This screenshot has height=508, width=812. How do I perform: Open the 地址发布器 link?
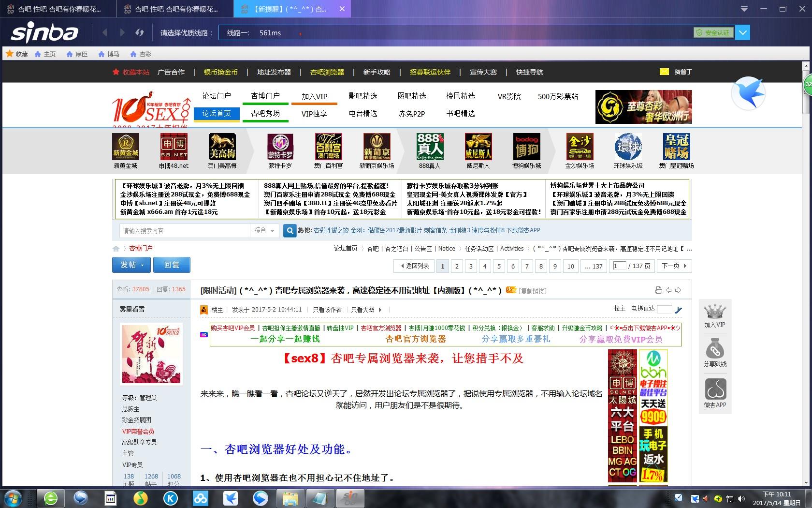point(274,72)
